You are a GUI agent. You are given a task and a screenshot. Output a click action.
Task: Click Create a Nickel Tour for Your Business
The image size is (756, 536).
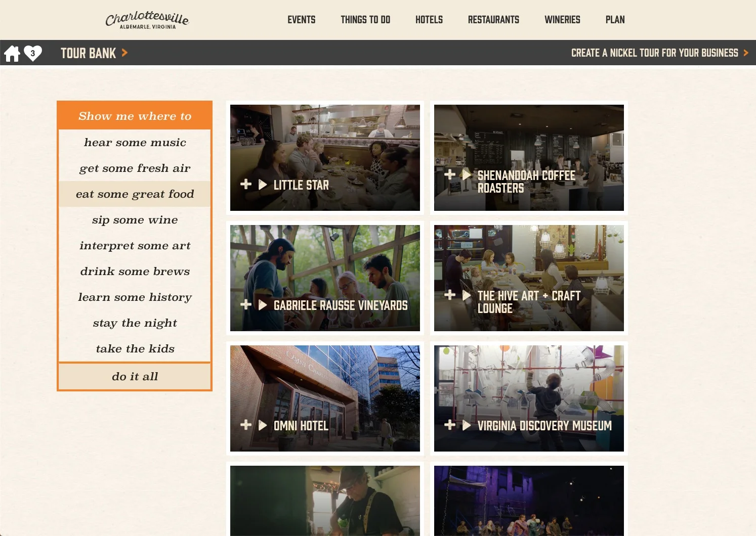pyautogui.click(x=655, y=53)
